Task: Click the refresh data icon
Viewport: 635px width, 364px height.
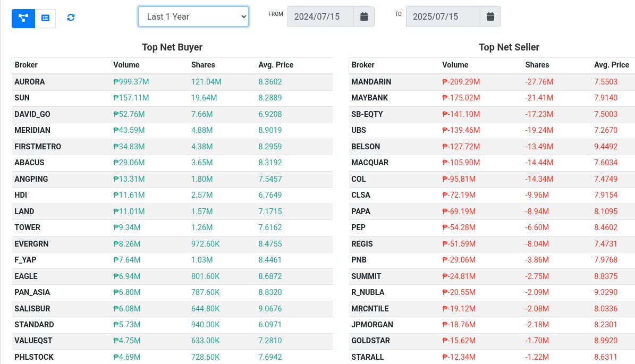Action: click(x=71, y=18)
